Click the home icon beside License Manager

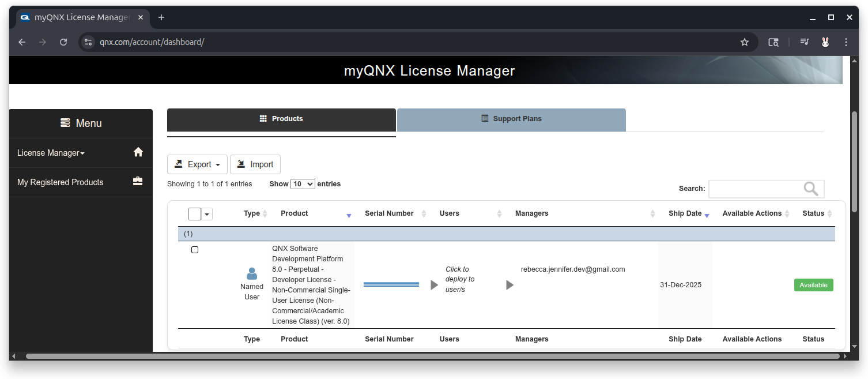click(138, 152)
